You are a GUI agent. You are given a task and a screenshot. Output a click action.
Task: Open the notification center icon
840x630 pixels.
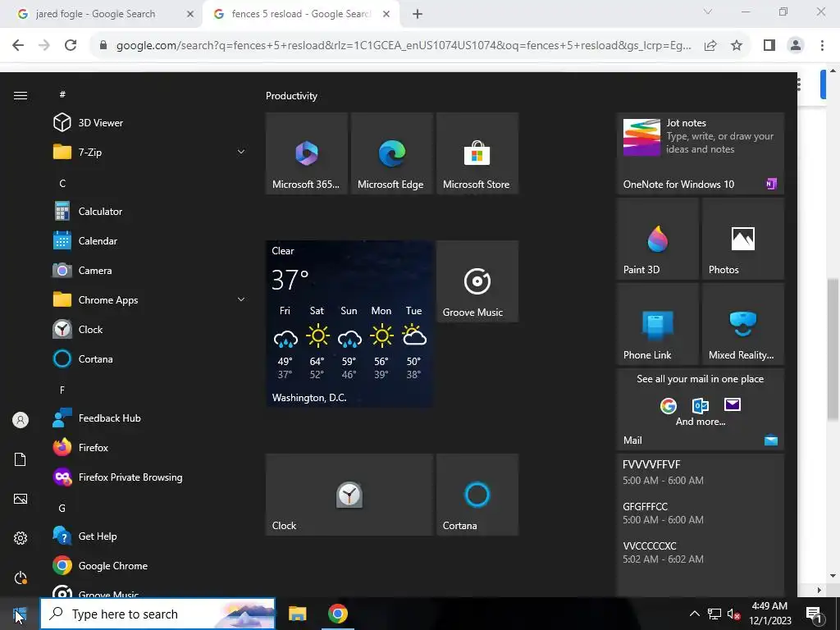click(x=815, y=614)
